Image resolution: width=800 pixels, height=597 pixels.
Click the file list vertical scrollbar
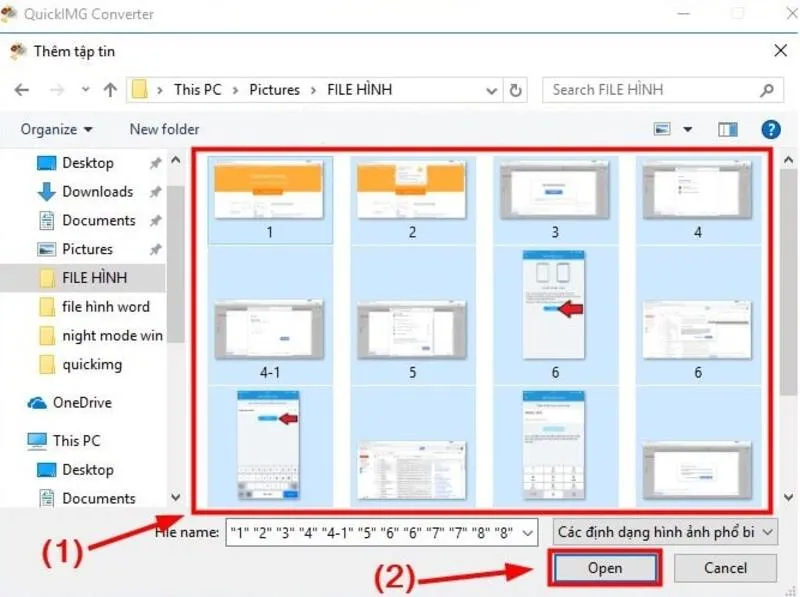(788, 327)
